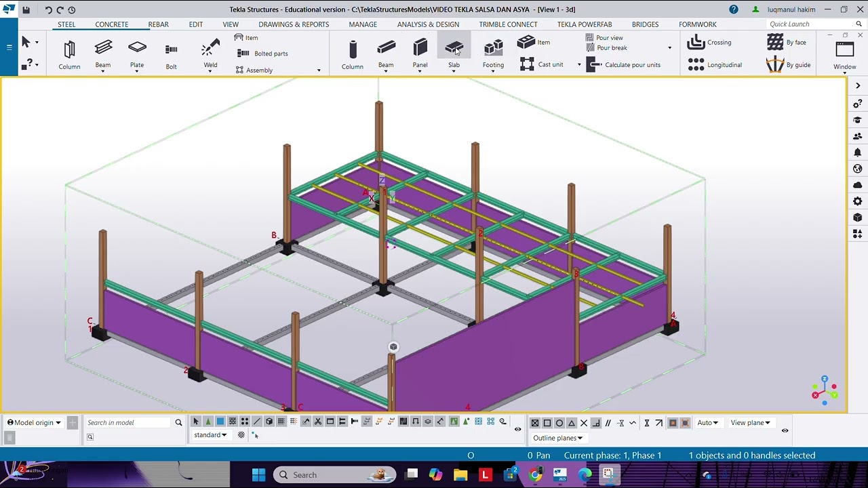Click the Pour view button
Screen dimensions: 868x488
click(x=604, y=38)
